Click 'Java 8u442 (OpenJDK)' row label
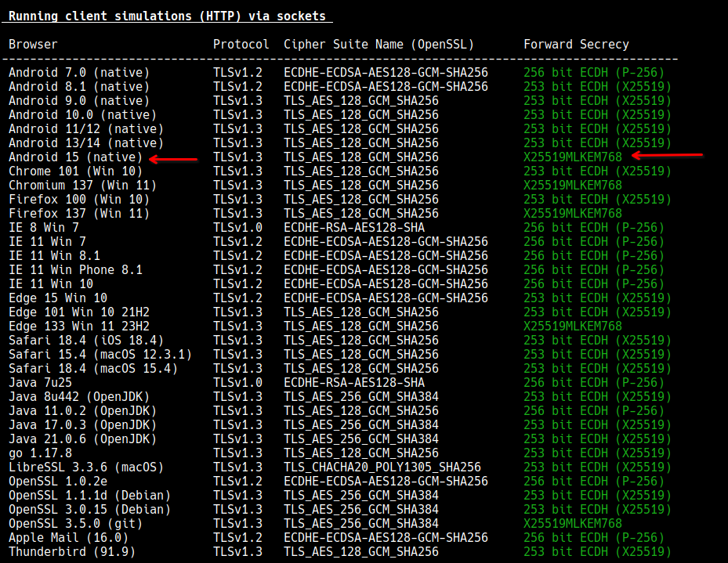The height and width of the screenshot is (563, 728). coord(79,397)
